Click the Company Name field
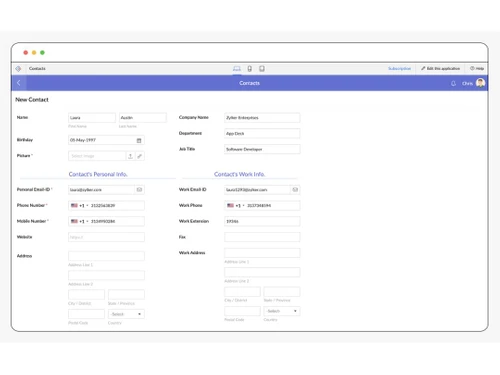Viewport: 500px width, 375px height. (262, 118)
